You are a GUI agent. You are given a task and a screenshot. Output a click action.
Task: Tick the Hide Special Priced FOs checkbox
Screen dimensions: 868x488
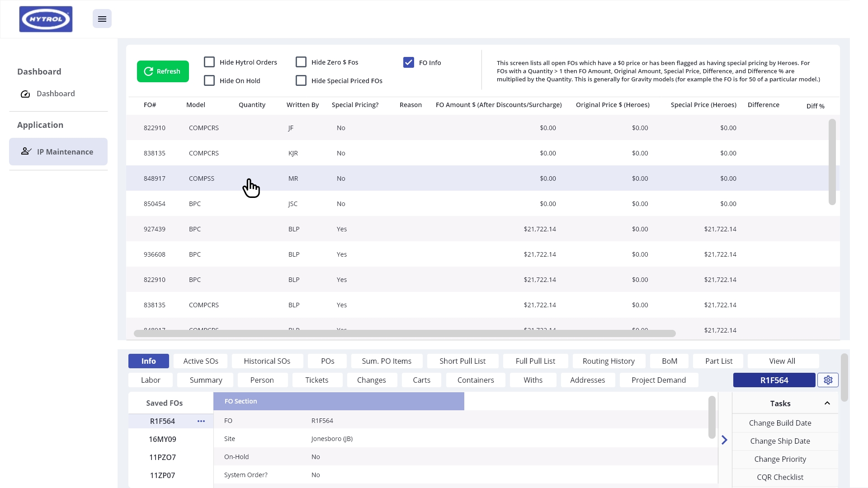click(301, 80)
